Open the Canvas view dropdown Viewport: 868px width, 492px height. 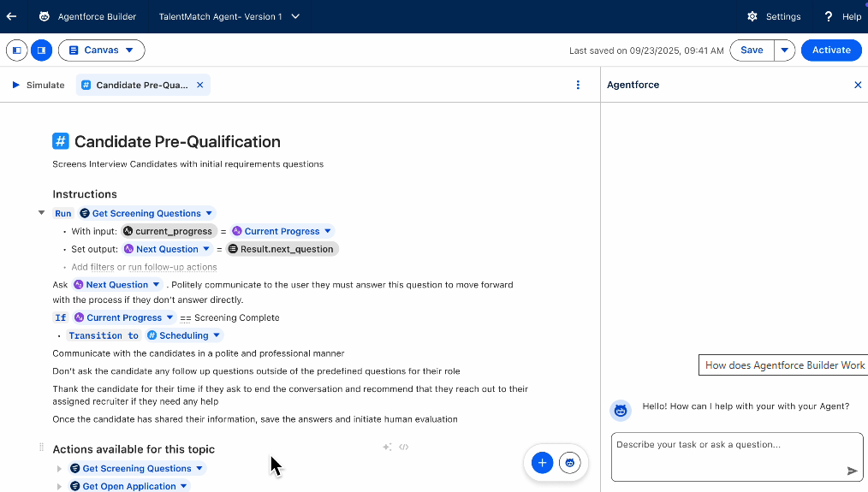click(101, 50)
